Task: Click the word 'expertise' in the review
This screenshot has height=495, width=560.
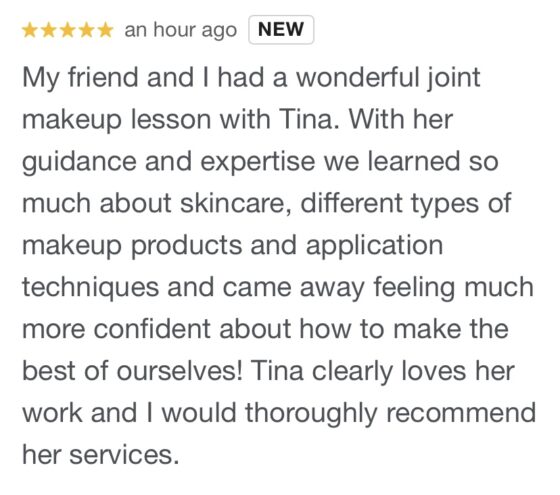Action: pyautogui.click(x=258, y=163)
